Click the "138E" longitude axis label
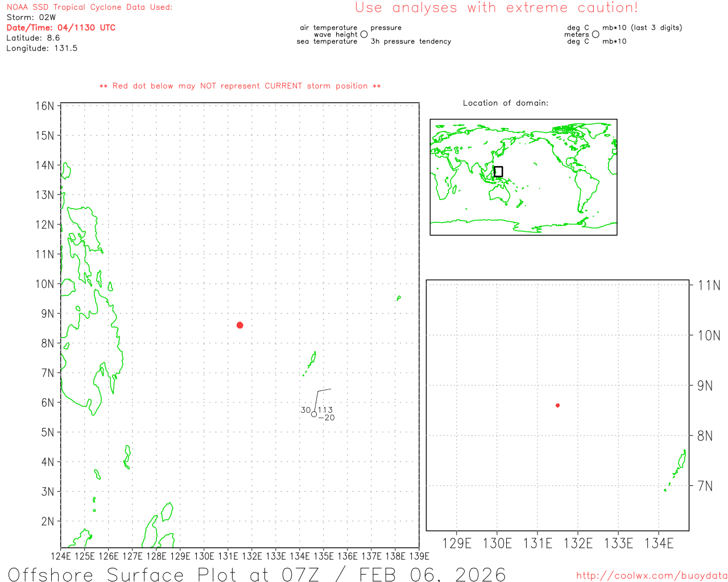 pyautogui.click(x=395, y=556)
